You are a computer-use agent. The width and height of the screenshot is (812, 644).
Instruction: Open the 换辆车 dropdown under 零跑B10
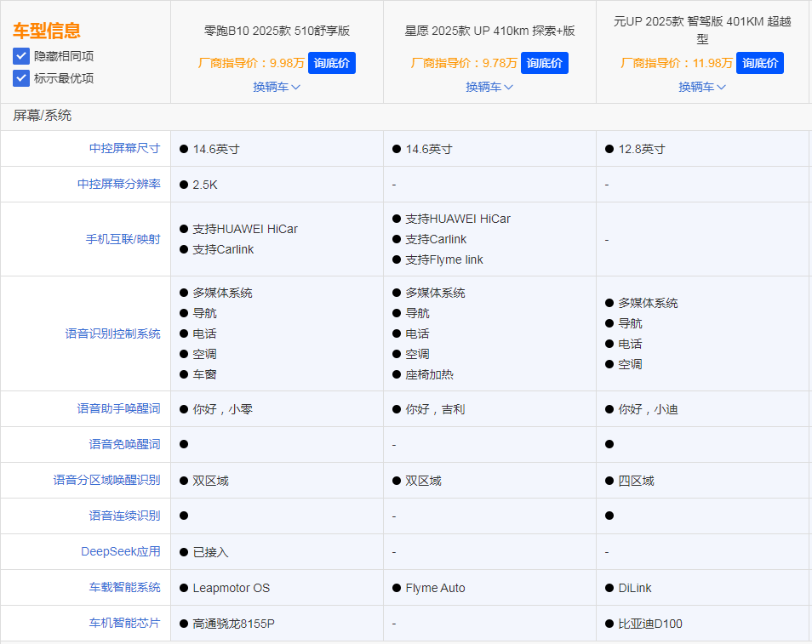pos(276,87)
